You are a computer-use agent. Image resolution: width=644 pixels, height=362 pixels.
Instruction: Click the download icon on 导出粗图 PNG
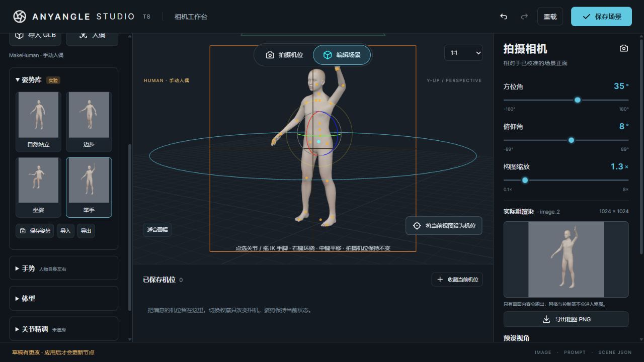click(x=546, y=319)
